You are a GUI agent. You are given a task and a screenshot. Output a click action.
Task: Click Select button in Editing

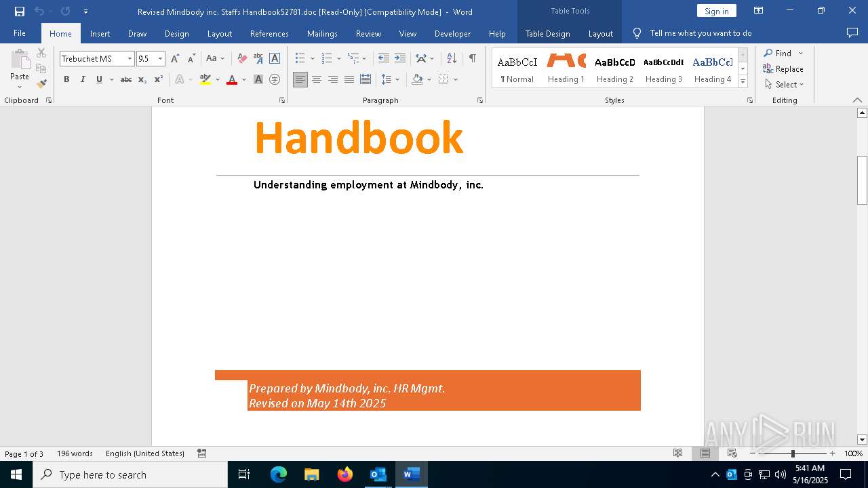point(784,84)
